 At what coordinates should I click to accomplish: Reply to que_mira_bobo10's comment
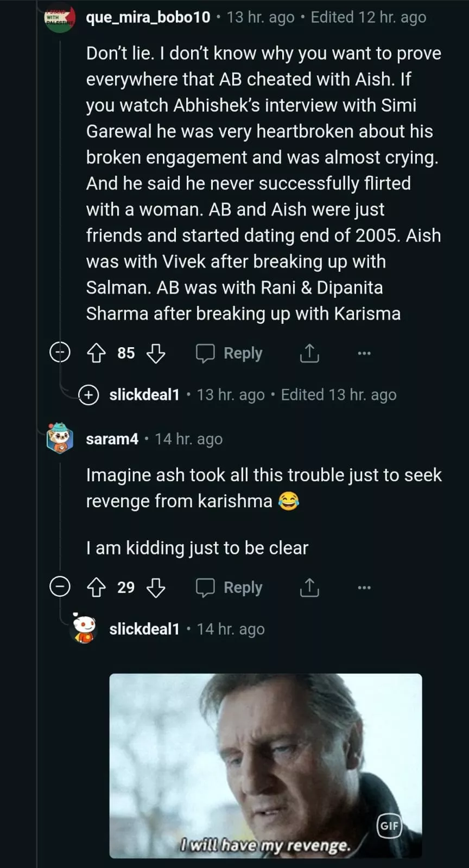230,353
